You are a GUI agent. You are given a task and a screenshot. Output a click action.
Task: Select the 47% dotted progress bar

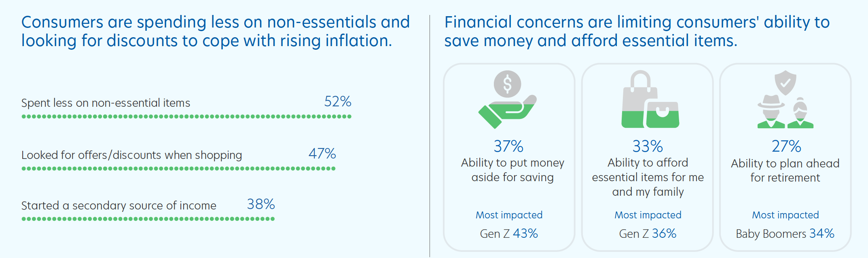tap(178, 169)
